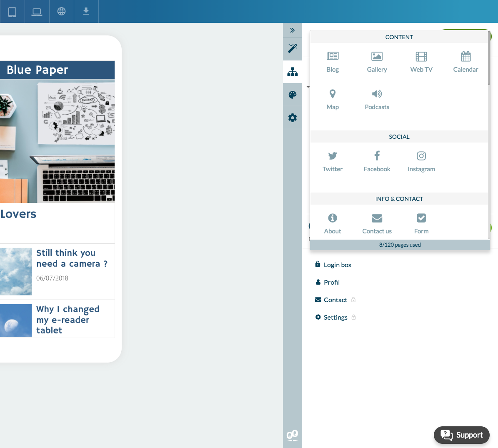
Task: Open the magic wand sidebar tab
Action: click(x=293, y=48)
